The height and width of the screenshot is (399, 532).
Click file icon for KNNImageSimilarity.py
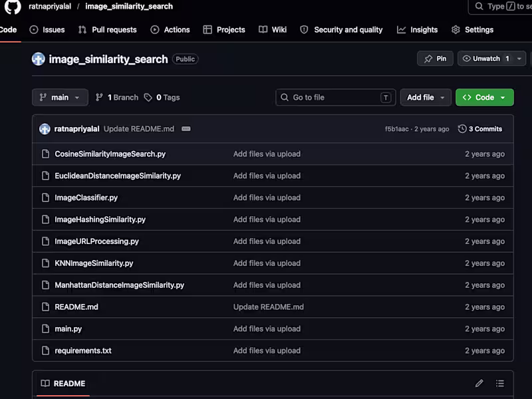pos(45,263)
